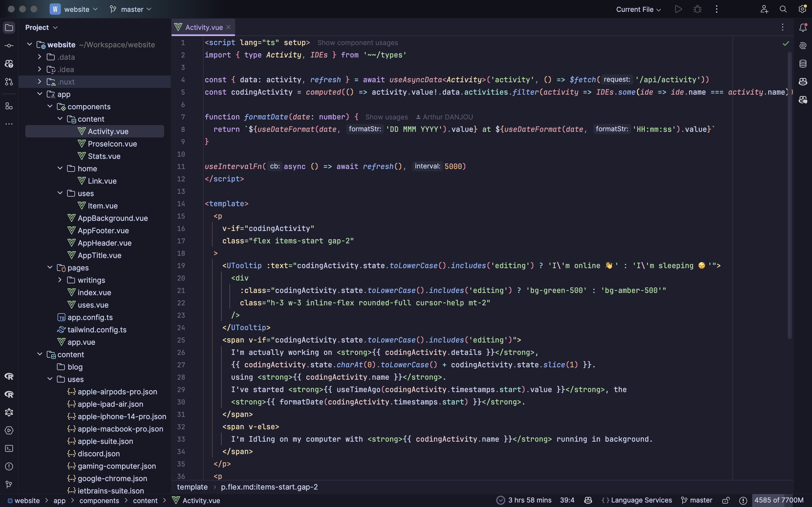Screen dimensions: 812x507
Task: Open the Commit tool window
Action: 9,45
